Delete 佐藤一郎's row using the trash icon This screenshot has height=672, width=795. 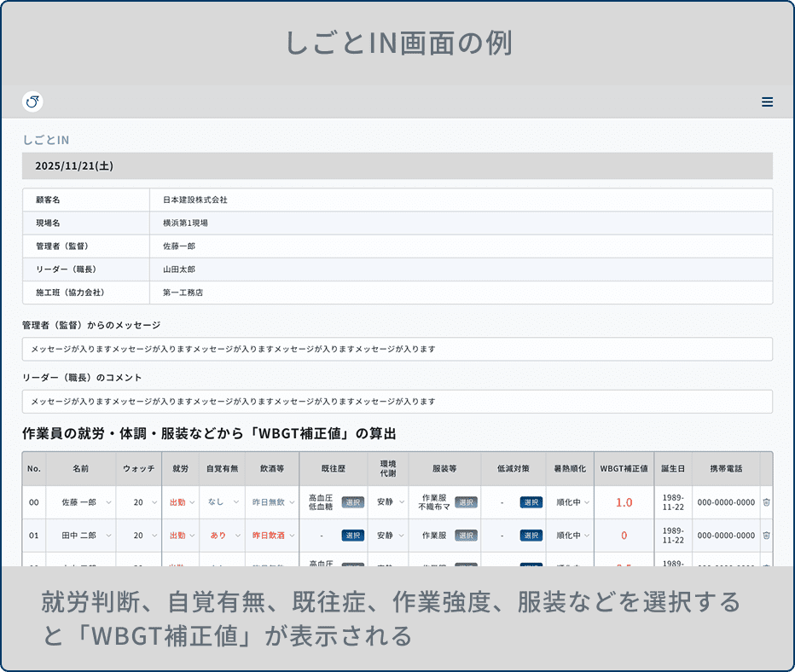point(766,502)
